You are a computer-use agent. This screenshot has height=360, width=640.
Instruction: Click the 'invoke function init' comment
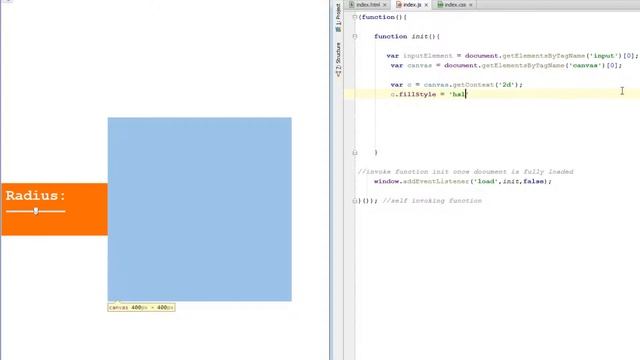coord(465,172)
